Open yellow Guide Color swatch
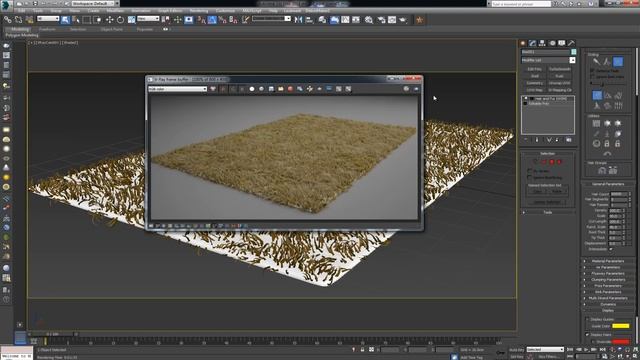 [620, 326]
